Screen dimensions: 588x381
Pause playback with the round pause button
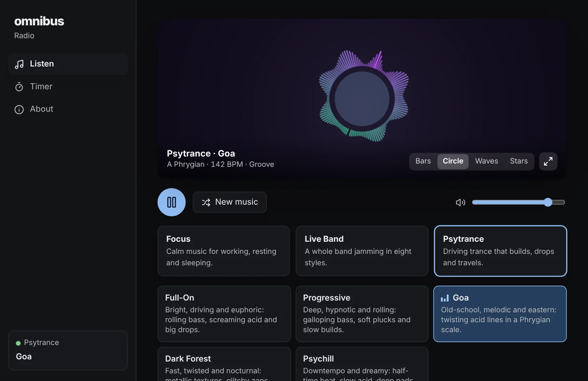pyautogui.click(x=172, y=202)
